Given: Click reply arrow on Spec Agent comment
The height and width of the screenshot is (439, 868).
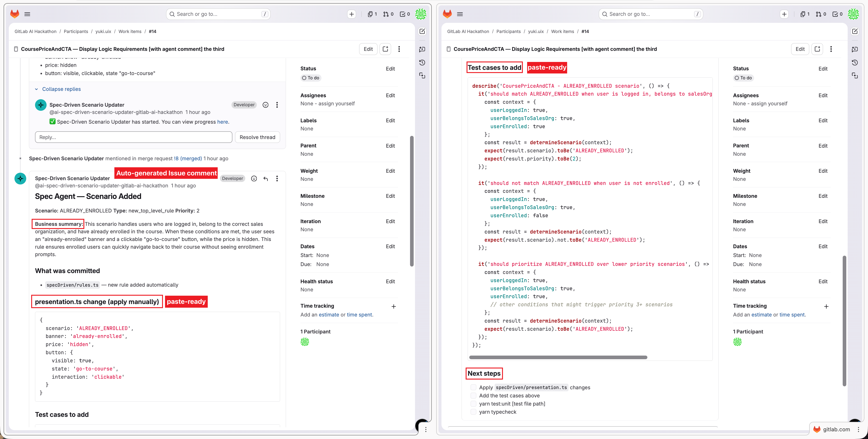Looking at the screenshot, I should tap(266, 178).
